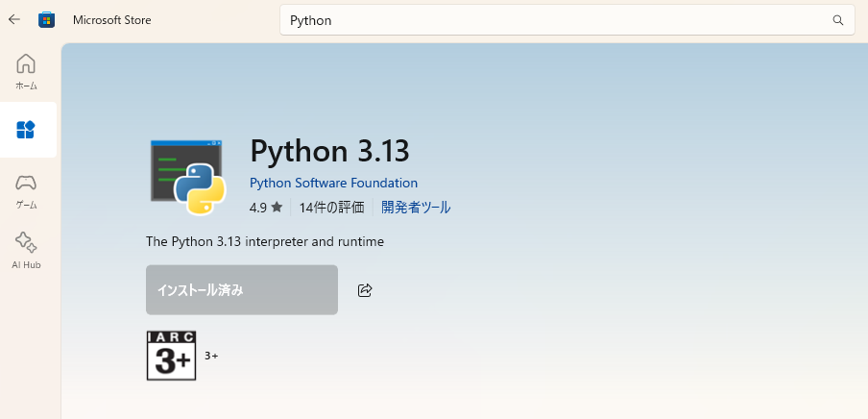The width and height of the screenshot is (868, 419).
Task: Open the 開発者ツール category link
Action: pos(416,207)
